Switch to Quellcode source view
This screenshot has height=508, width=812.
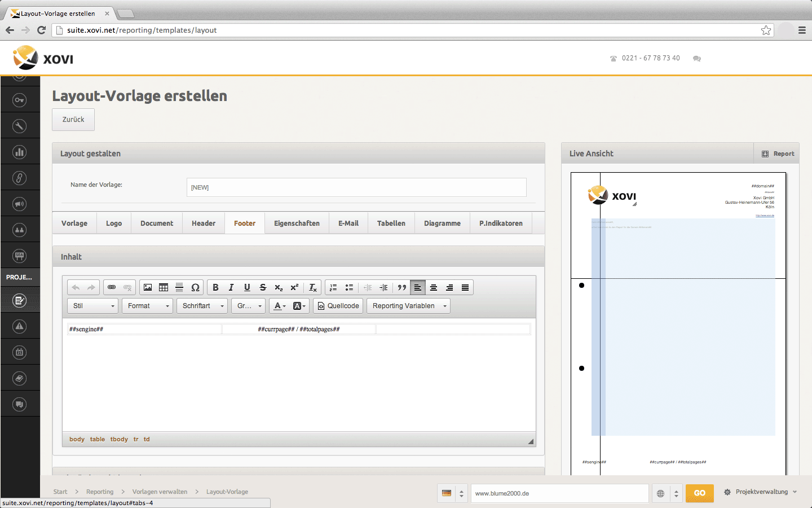(x=338, y=306)
